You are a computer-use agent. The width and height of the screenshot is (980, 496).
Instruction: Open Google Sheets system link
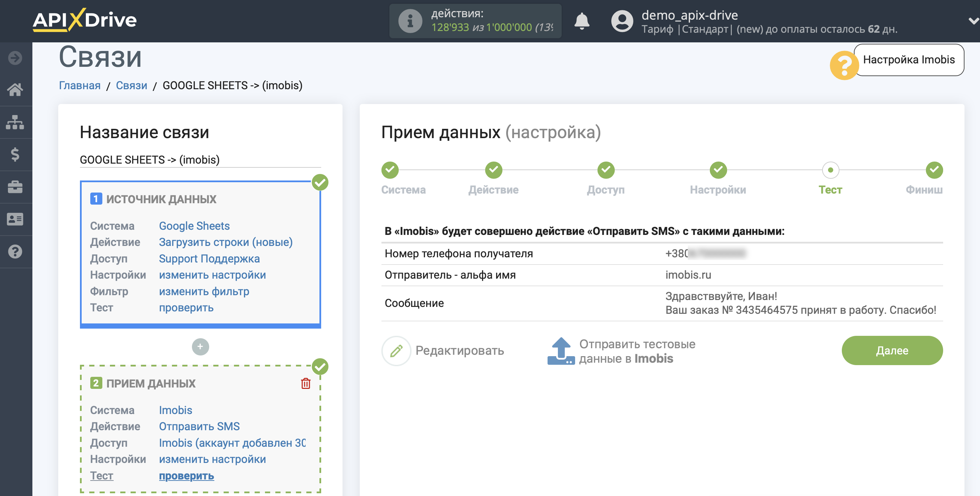(194, 226)
